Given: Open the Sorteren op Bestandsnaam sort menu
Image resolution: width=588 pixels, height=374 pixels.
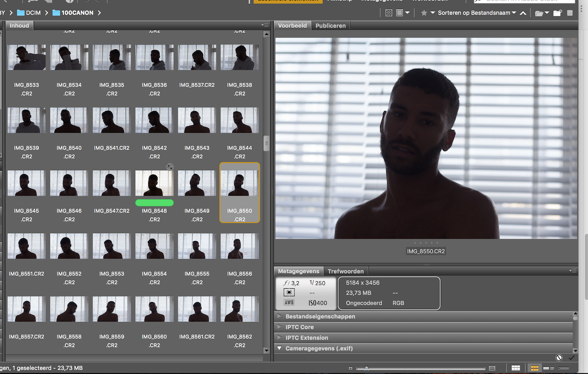Looking at the screenshot, I should pyautogui.click(x=477, y=13).
